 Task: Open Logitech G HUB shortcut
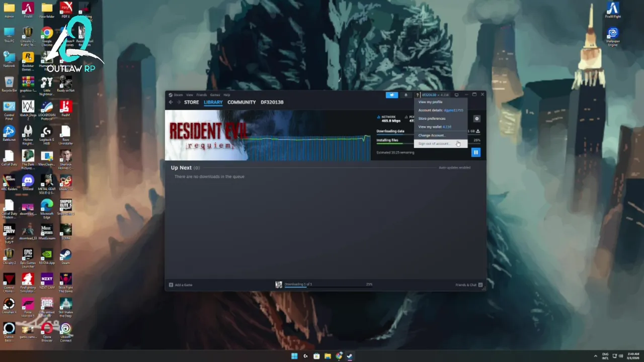pos(47,136)
